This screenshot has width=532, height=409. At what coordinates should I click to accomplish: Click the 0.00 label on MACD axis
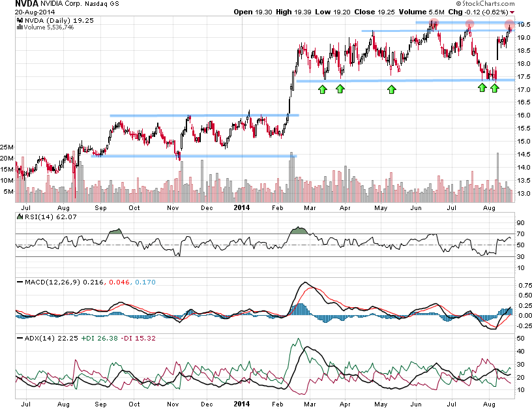(525, 315)
